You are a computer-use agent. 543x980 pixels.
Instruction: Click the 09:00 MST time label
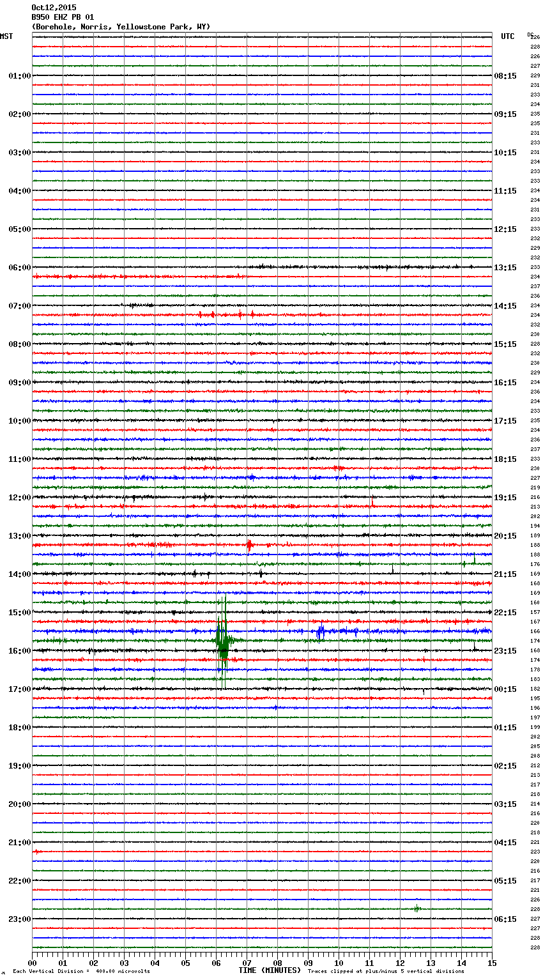pyautogui.click(x=19, y=383)
